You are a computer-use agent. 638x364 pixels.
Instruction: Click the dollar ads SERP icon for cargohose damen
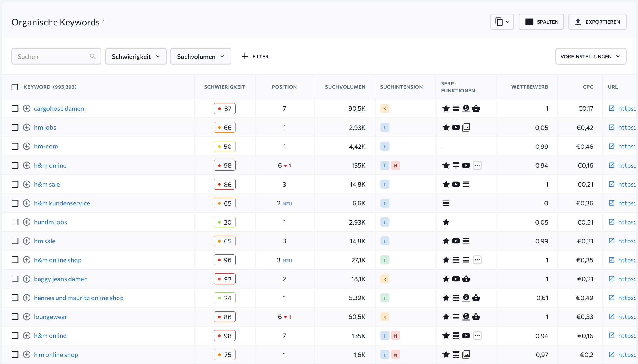coord(466,108)
